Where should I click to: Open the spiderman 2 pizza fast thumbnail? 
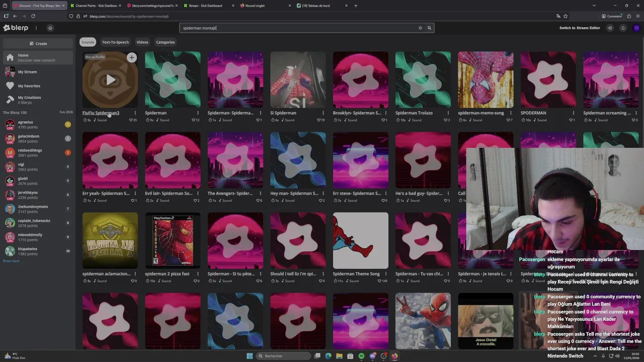pos(173,241)
